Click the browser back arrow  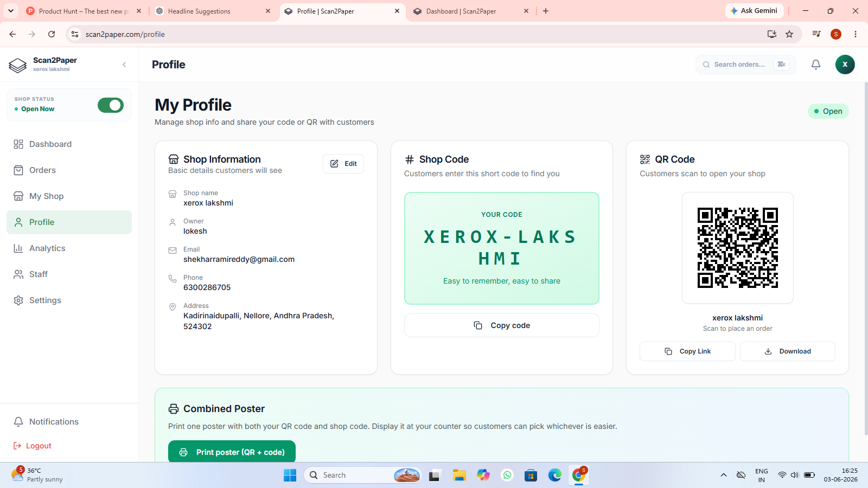pos(12,34)
